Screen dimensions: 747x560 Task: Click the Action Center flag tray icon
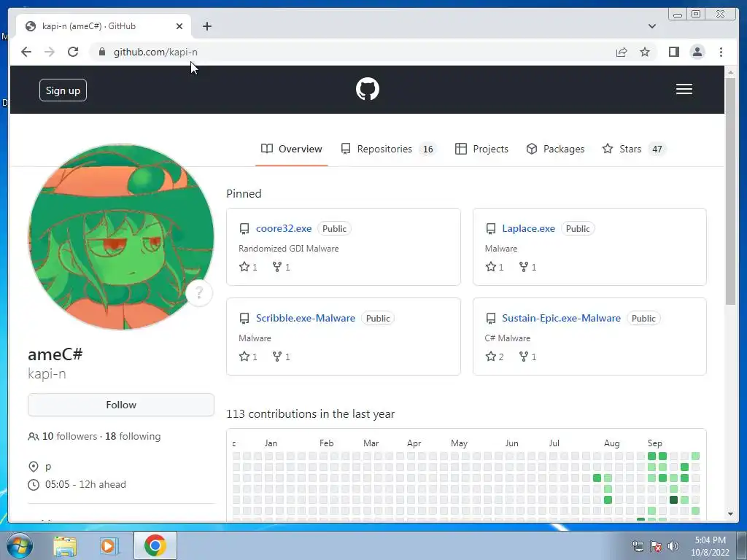(x=656, y=546)
